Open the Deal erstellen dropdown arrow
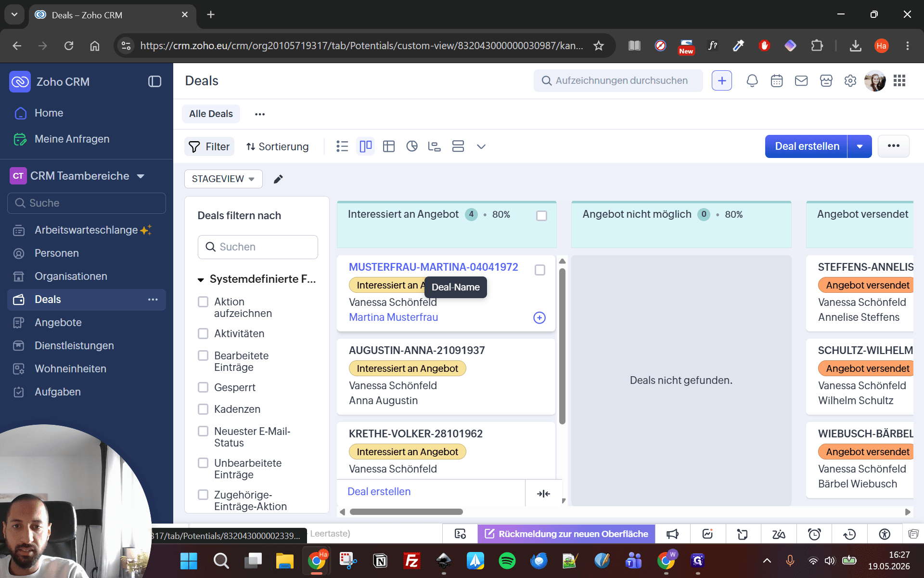The width and height of the screenshot is (924, 578). [x=860, y=146]
